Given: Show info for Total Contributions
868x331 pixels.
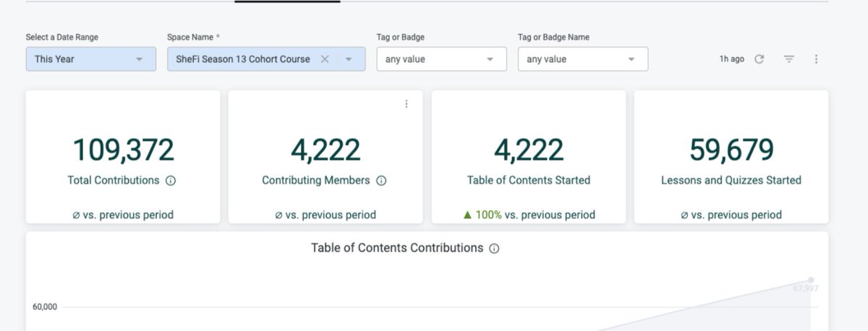Looking at the screenshot, I should point(171,181).
